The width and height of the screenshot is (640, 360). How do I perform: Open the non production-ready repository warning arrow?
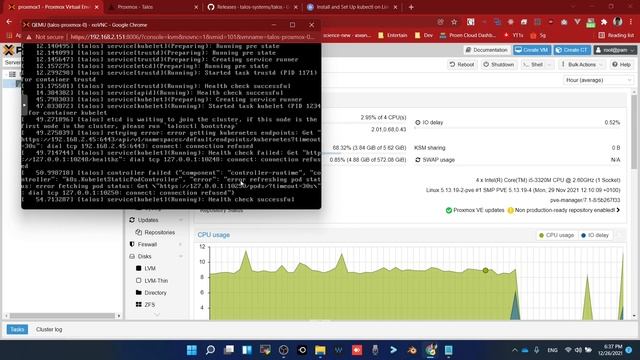coord(618,210)
